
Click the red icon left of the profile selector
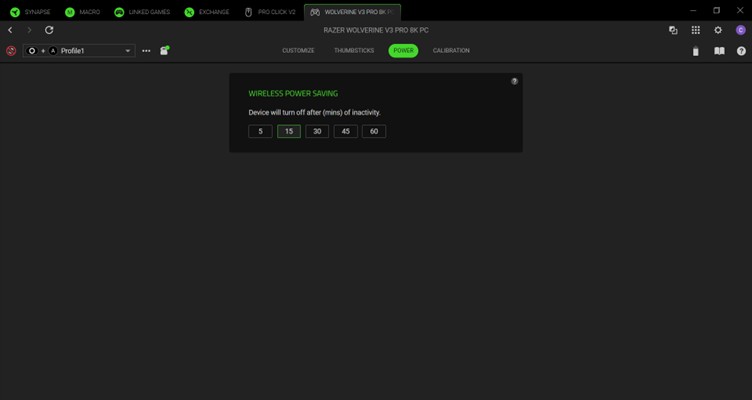tap(11, 51)
